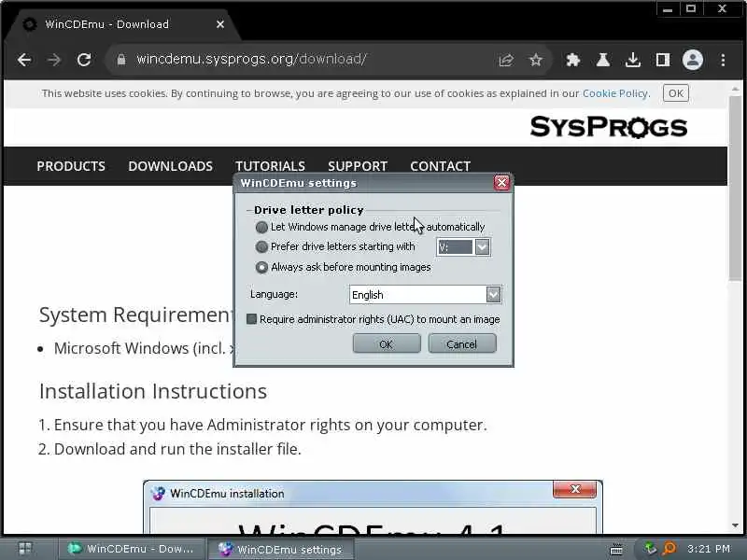
Task: Click the SysProgs logo
Action: pos(609,127)
